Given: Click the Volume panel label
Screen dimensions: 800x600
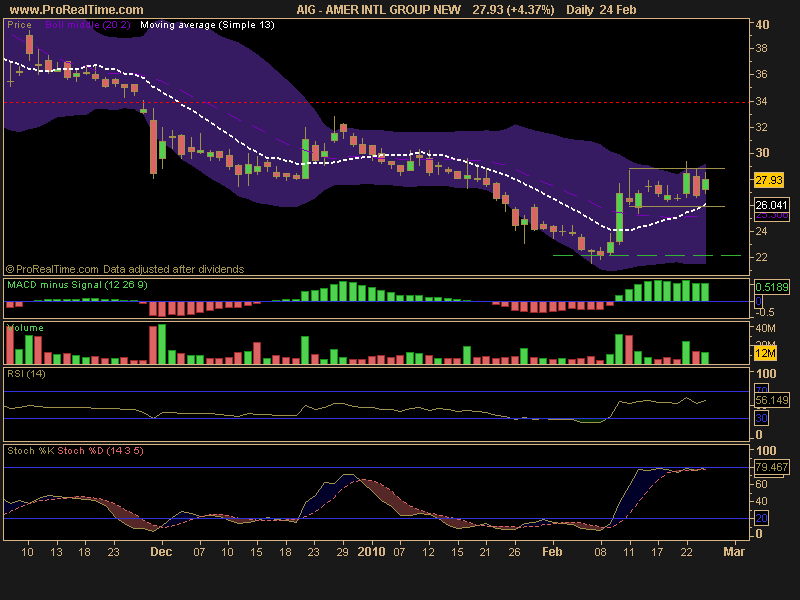Looking at the screenshot, I should click(25, 328).
